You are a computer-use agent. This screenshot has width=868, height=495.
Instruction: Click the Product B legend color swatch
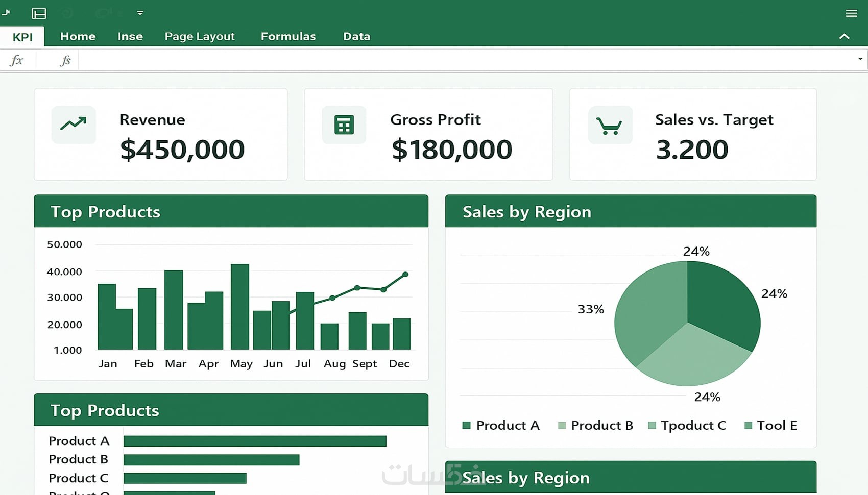(x=562, y=425)
